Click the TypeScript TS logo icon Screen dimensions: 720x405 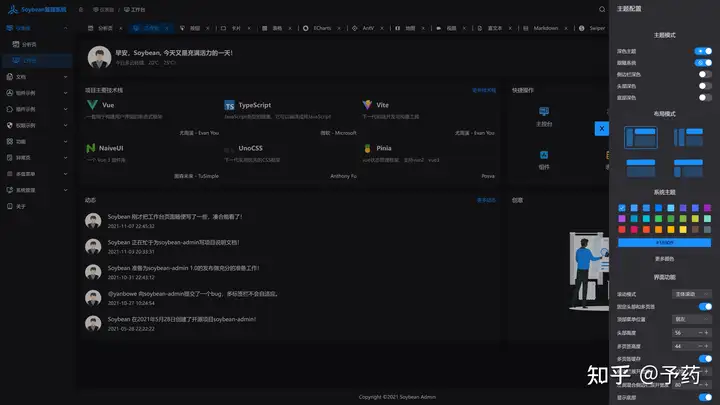[230, 105]
